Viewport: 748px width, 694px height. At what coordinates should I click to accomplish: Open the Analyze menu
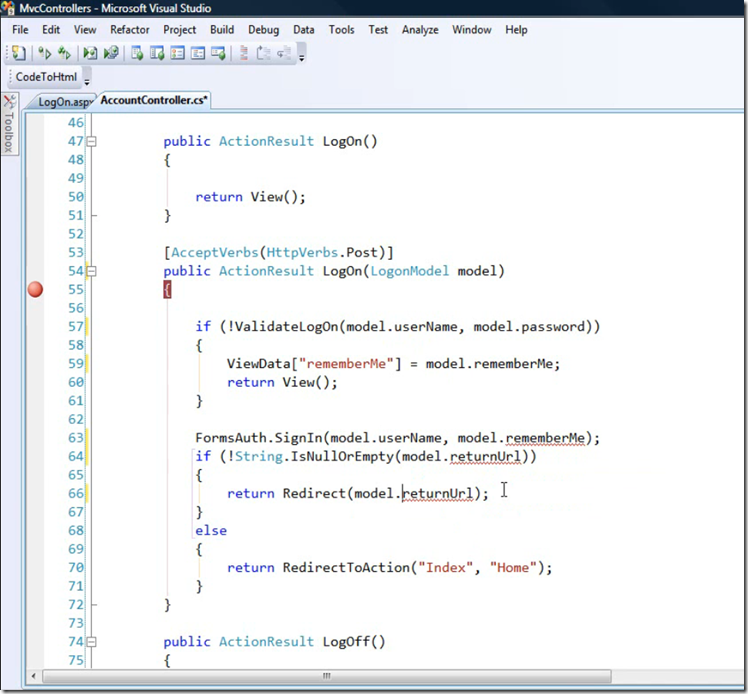(x=420, y=30)
